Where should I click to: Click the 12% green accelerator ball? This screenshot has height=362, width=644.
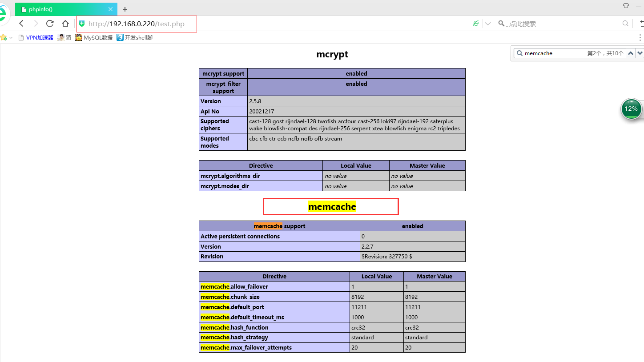coord(631,109)
